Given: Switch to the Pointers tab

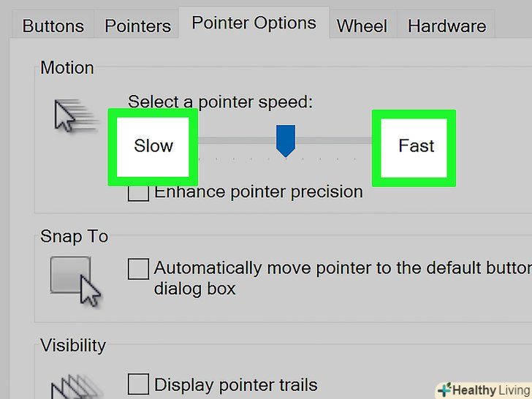Looking at the screenshot, I should coord(137,26).
